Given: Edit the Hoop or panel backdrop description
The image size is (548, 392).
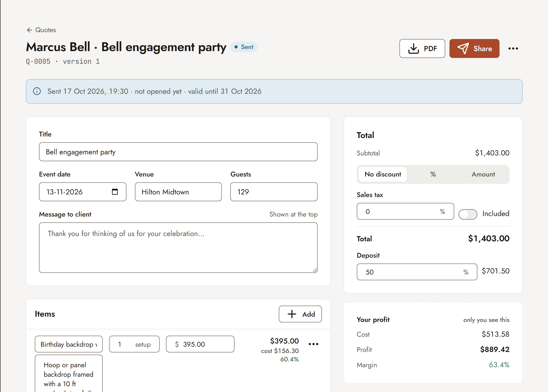Looking at the screenshot, I should coord(69,374).
